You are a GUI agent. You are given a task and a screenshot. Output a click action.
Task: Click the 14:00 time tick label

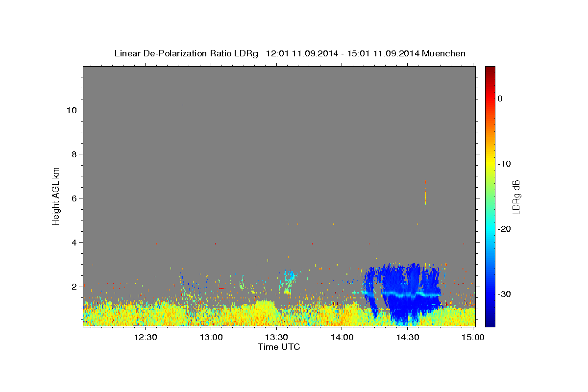click(342, 337)
